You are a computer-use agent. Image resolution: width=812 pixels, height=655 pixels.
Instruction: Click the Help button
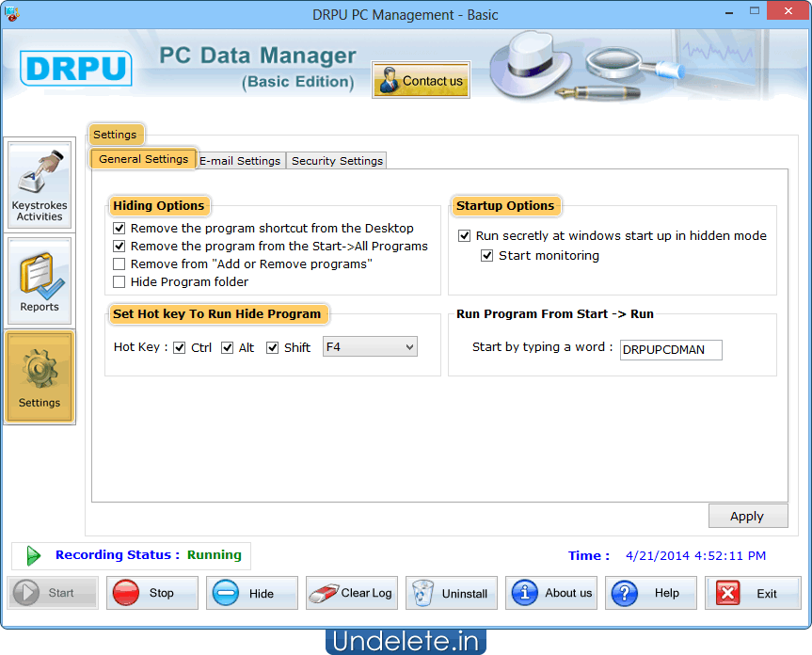pyautogui.click(x=651, y=593)
